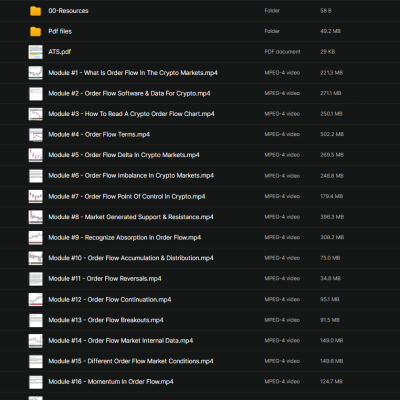Select 'Module #16 - Momentum In Order Flow.mp4' name
The image size is (400, 400).
click(111, 381)
